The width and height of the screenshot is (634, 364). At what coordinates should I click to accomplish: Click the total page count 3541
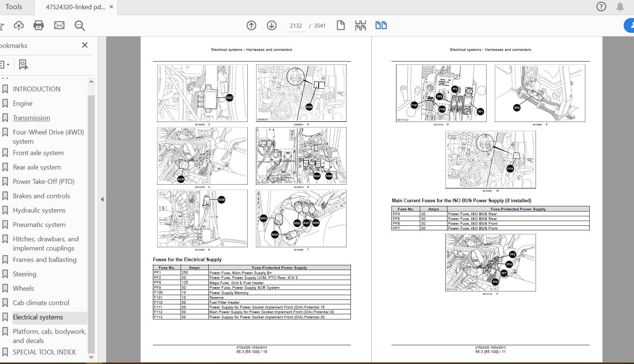coord(320,26)
